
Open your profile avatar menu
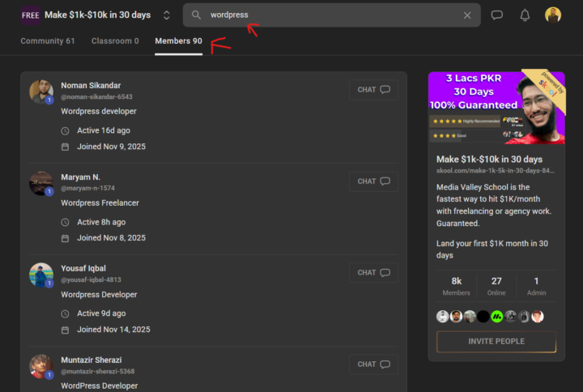[x=553, y=15]
